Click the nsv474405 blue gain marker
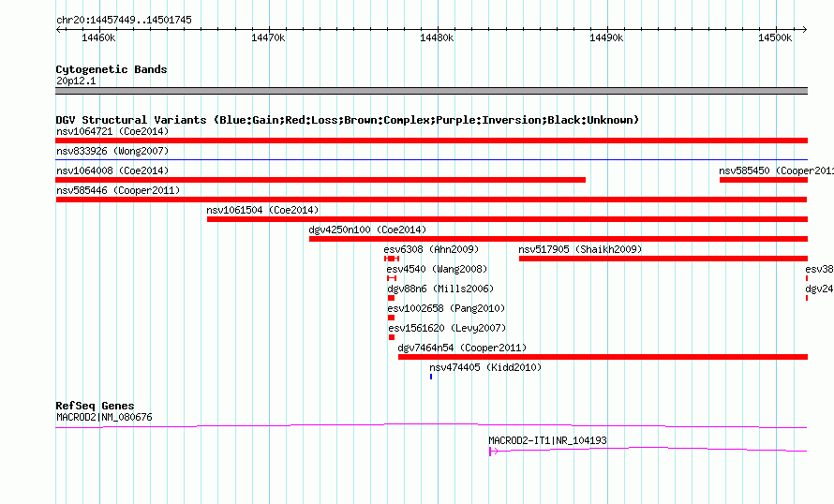834x504 pixels. pos(431,377)
